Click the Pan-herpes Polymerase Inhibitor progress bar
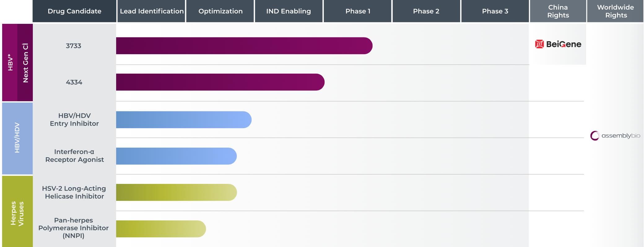 (x=161, y=229)
